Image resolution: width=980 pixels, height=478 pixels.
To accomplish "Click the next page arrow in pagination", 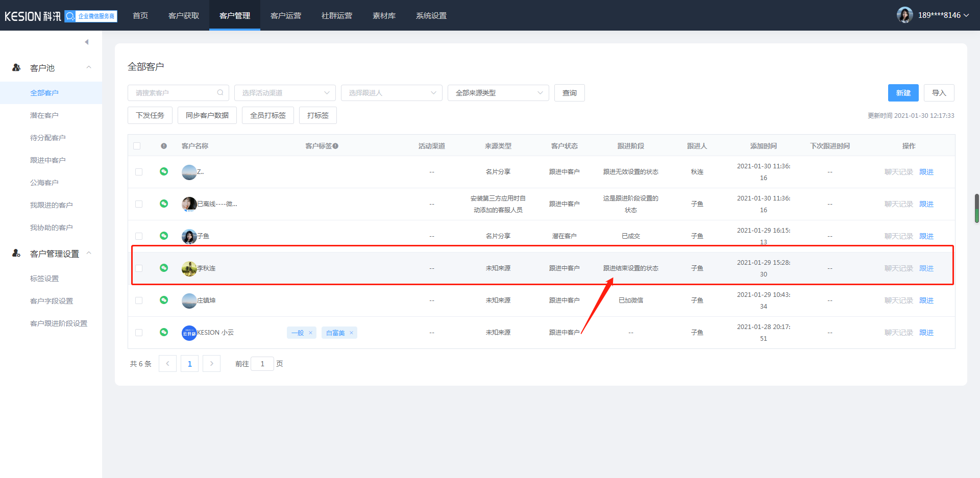I will [x=211, y=364].
